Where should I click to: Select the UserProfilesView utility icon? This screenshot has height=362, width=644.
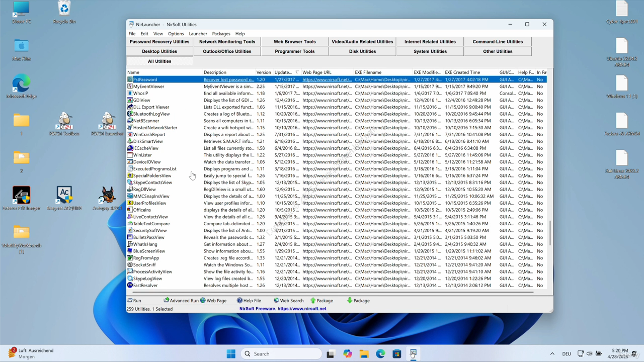tap(130, 203)
